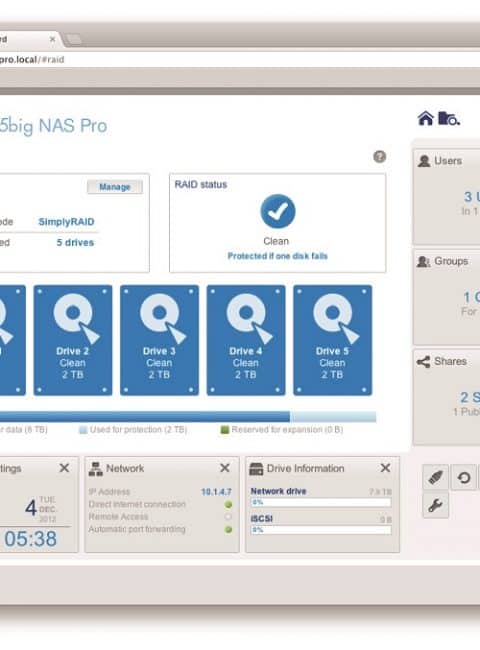Click the wrench tools icon
This screenshot has width=480, height=650.
(435, 505)
